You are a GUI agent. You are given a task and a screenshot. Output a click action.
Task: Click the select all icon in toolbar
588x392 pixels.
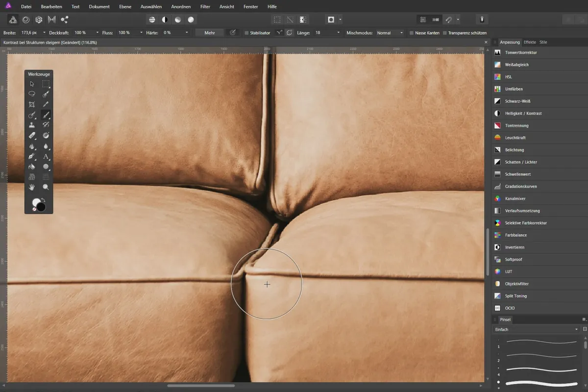277,20
